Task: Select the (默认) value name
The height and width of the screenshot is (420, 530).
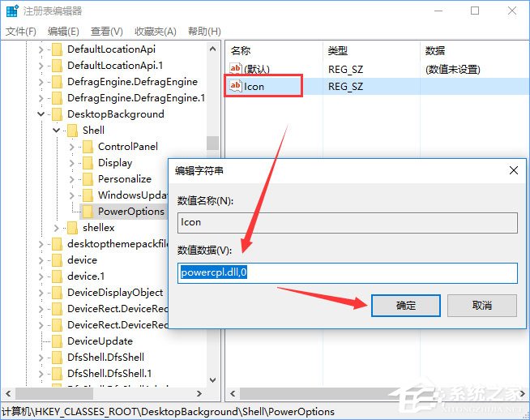Action: 257,69
